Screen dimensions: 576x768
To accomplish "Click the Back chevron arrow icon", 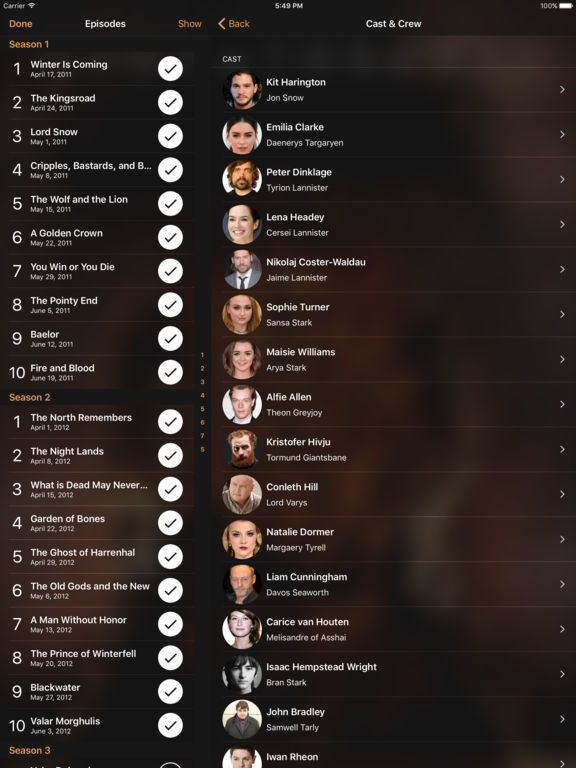I will click(221, 24).
